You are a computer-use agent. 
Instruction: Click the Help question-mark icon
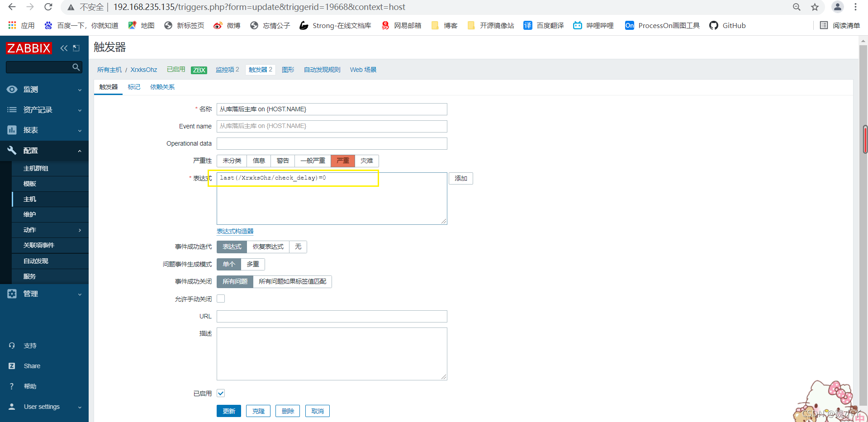tap(12, 386)
